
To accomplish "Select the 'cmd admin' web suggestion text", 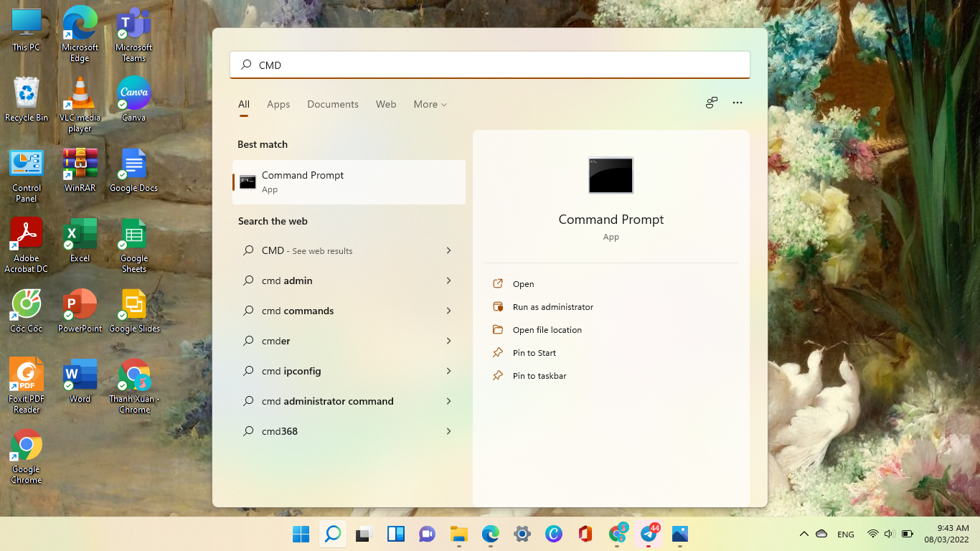I will 287,281.
